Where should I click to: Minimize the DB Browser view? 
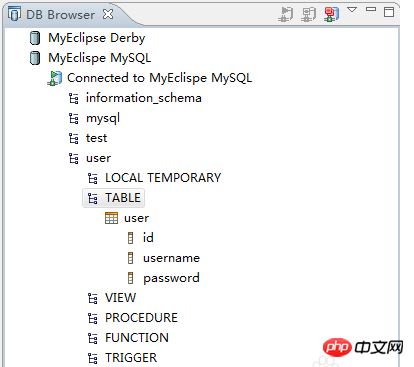click(371, 9)
